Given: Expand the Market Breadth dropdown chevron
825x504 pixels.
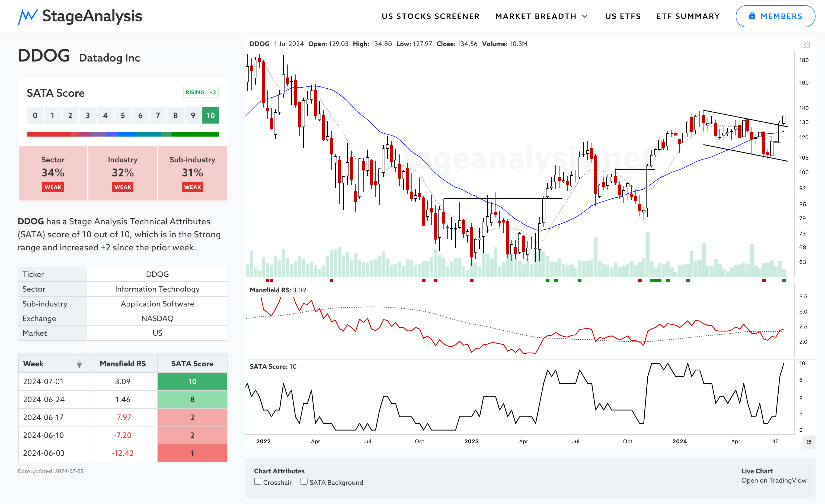Looking at the screenshot, I should pos(585,16).
